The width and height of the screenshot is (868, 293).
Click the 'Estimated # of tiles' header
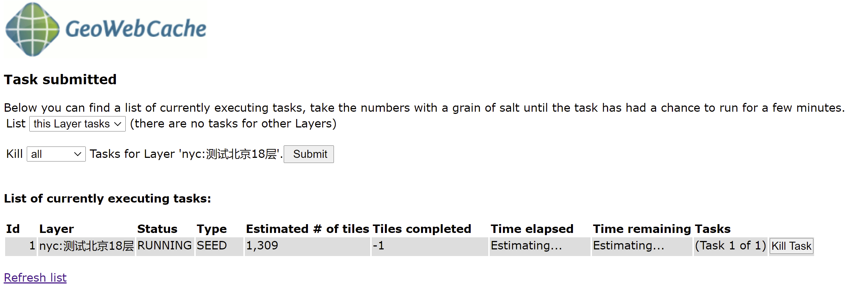tap(307, 229)
